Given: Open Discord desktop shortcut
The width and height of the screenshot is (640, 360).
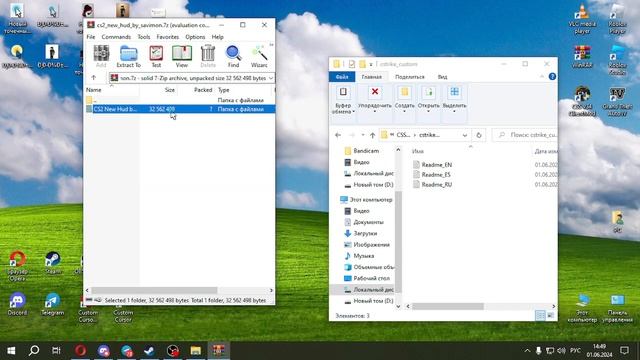Looking at the screenshot, I should coord(17,304).
